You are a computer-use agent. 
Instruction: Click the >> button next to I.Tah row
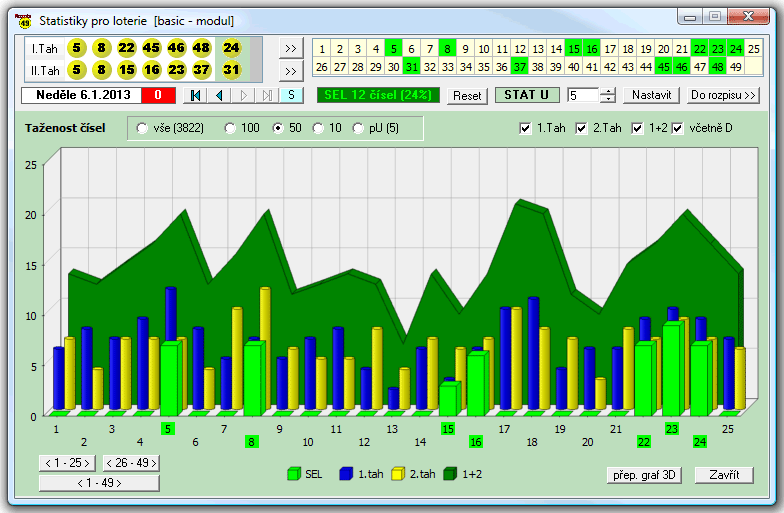coord(290,49)
